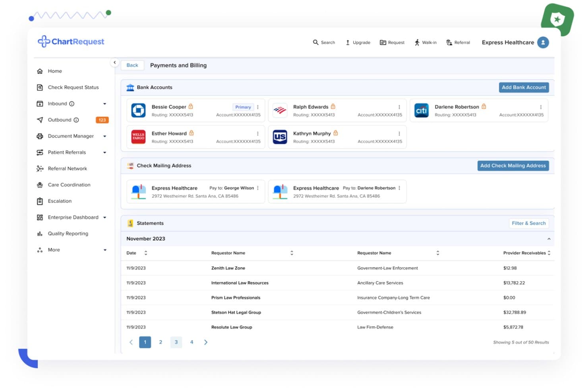
Task: Expand the Patient Referrals dropdown arrow
Action: pos(105,153)
